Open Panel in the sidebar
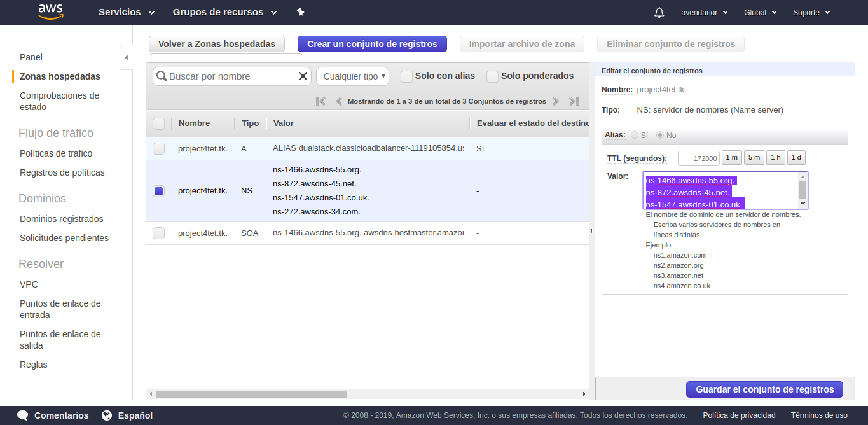 click(31, 57)
